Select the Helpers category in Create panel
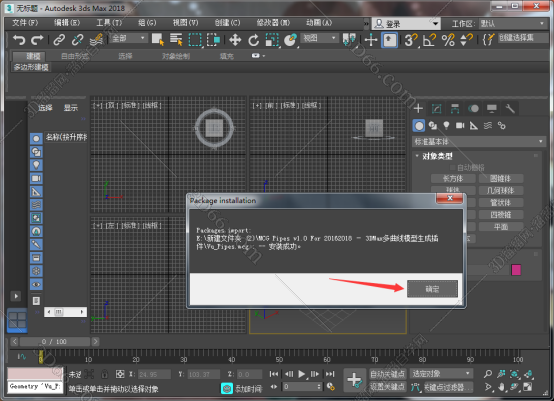Viewport: 554px width, 401px height. click(x=474, y=125)
